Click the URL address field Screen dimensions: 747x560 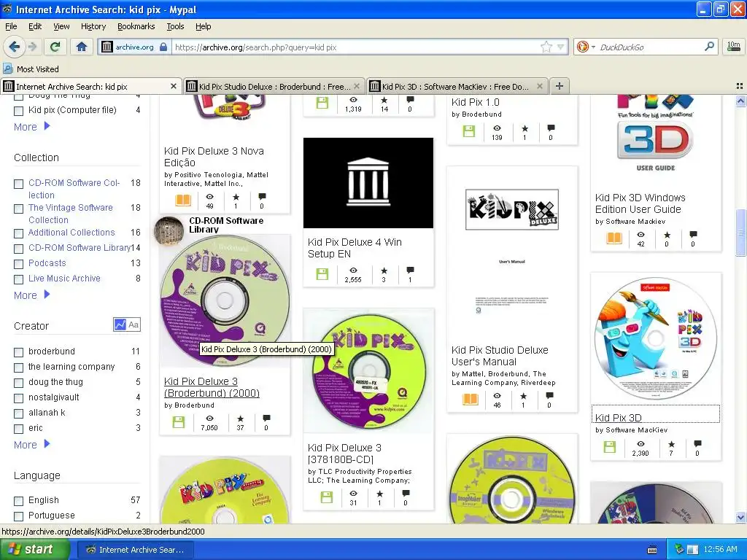[355, 47]
